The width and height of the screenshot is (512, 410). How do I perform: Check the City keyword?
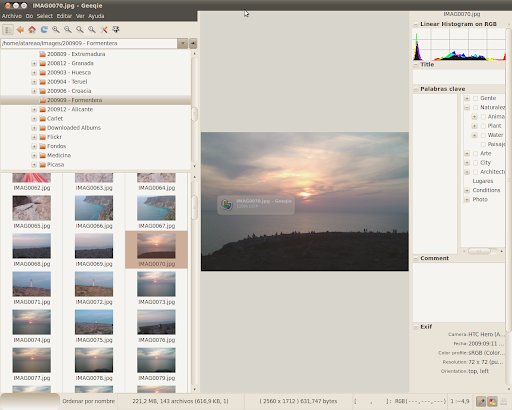pyautogui.click(x=476, y=163)
